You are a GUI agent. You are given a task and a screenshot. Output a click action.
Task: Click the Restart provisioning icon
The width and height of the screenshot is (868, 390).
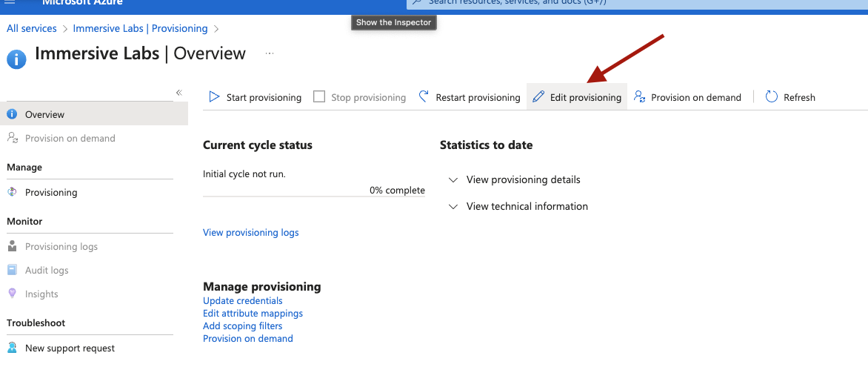424,97
